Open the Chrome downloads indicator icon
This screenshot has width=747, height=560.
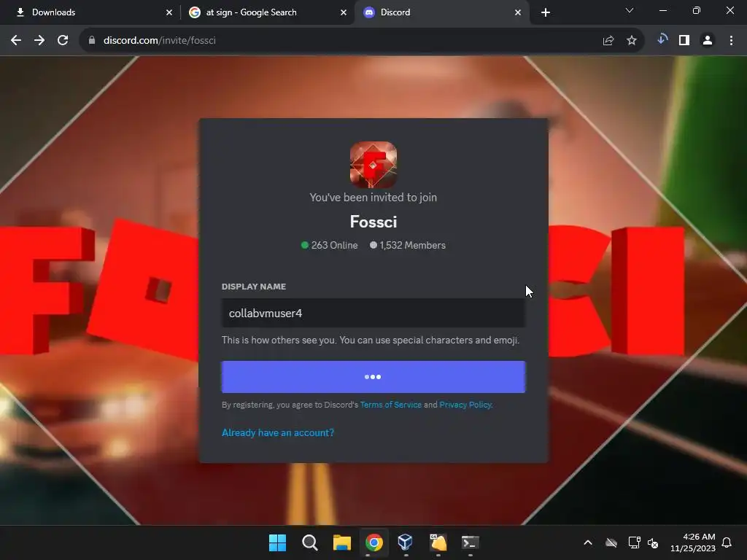[x=662, y=39]
